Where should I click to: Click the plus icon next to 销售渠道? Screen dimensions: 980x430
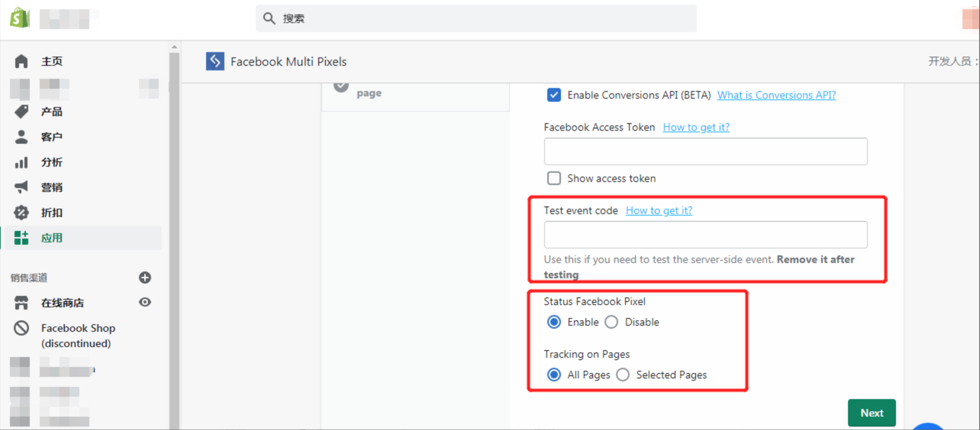click(145, 278)
